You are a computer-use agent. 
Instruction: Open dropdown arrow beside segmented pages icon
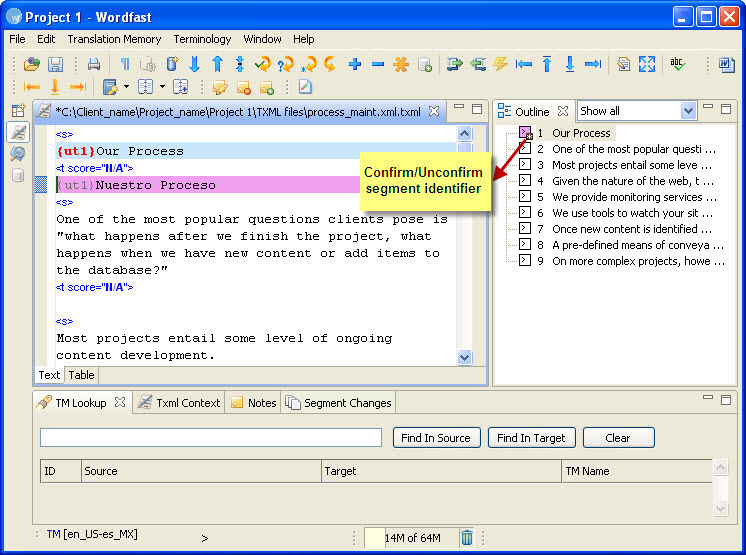pyautogui.click(x=162, y=87)
